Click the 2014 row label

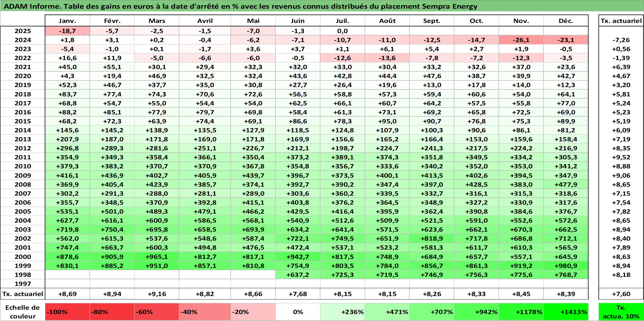[x=23, y=130]
